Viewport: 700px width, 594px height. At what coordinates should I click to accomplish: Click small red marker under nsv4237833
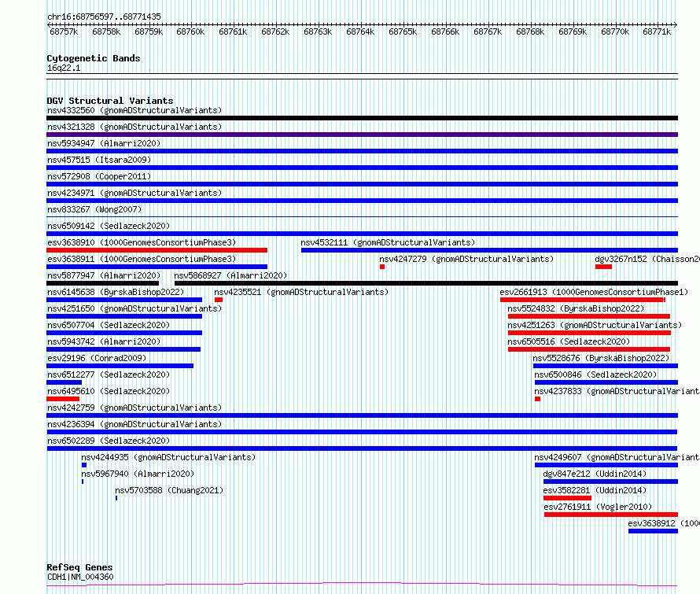point(537,399)
